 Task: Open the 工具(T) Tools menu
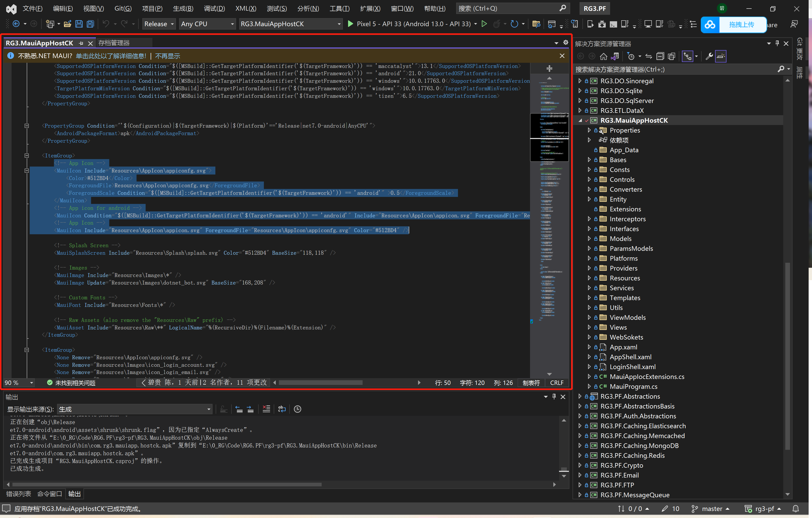[339, 9]
